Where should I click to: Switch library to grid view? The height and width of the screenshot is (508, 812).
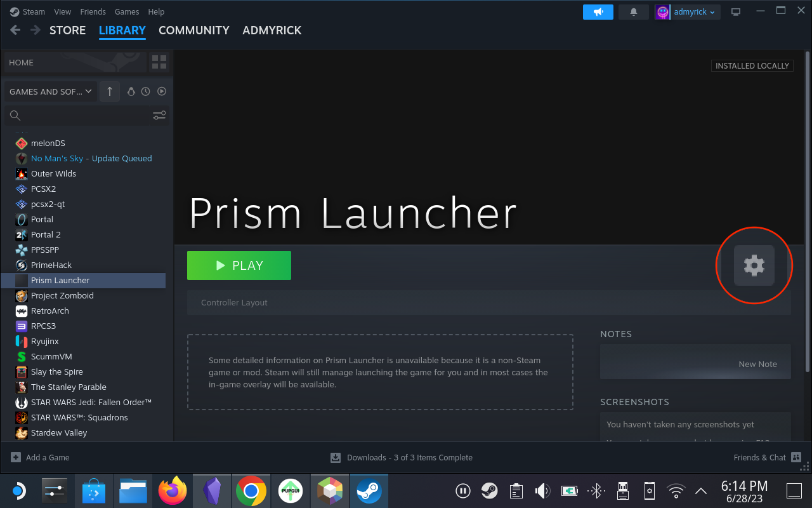click(x=159, y=62)
